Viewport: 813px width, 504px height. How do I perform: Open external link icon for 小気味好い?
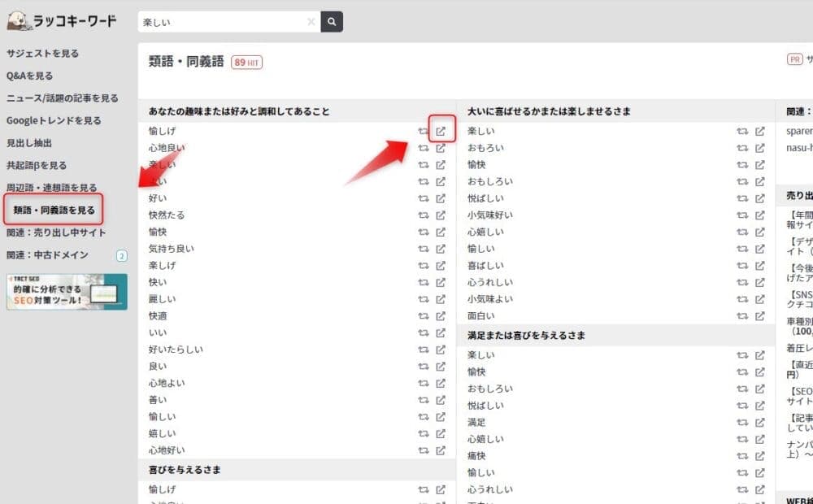click(x=759, y=215)
